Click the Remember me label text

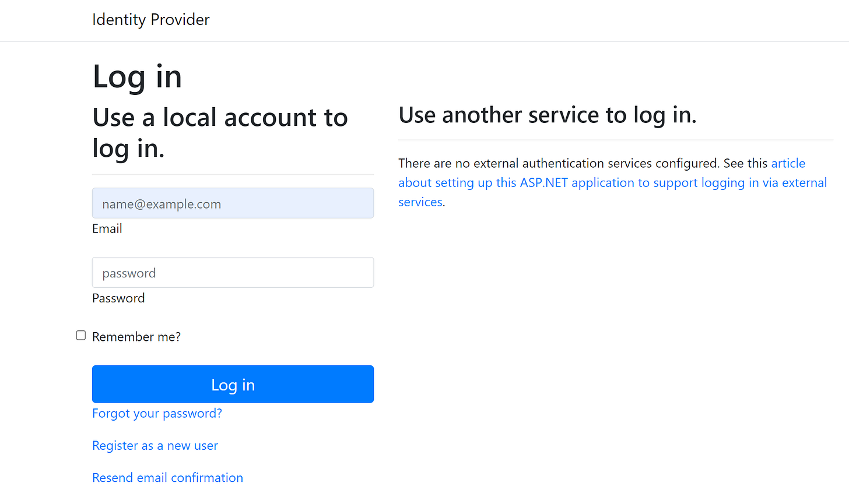136,336
